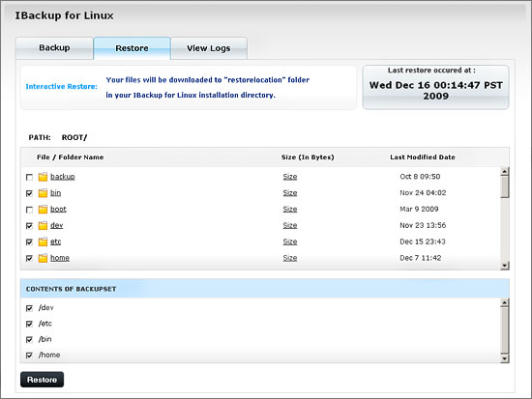Click the boot folder icon
The image size is (532, 399).
tap(43, 210)
